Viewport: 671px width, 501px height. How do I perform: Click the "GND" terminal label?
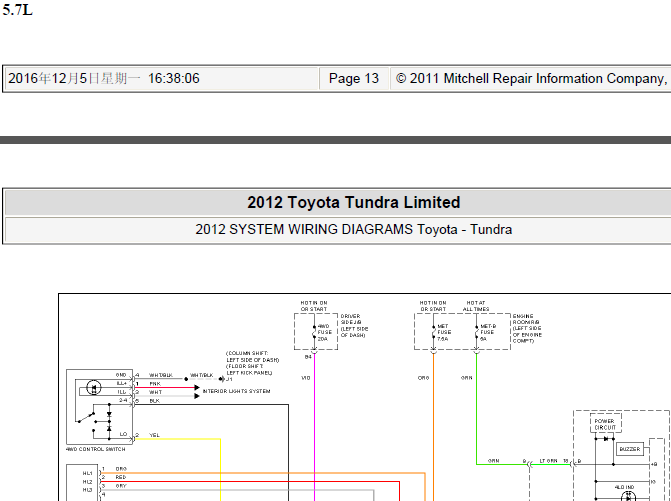pyautogui.click(x=121, y=375)
